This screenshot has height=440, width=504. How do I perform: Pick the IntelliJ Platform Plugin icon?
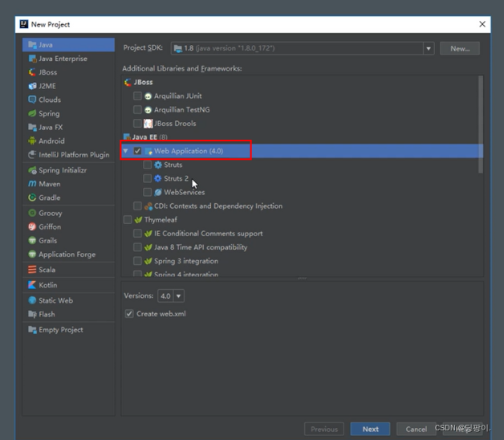[x=32, y=155]
